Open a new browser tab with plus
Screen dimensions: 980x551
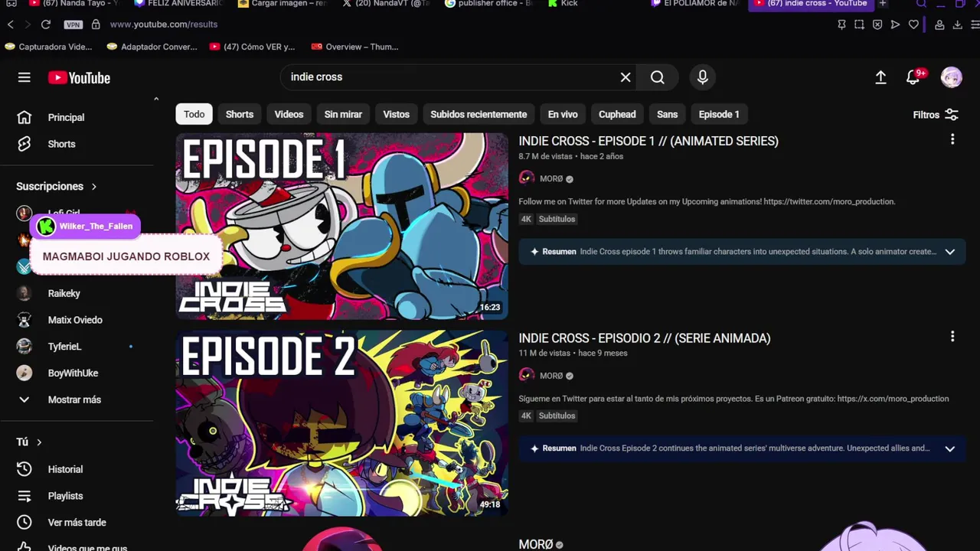coord(883,4)
